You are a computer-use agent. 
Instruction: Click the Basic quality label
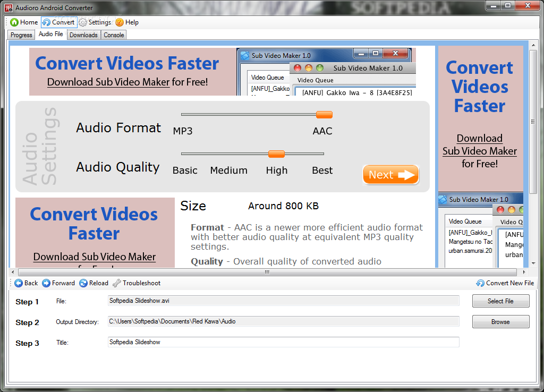[185, 171]
